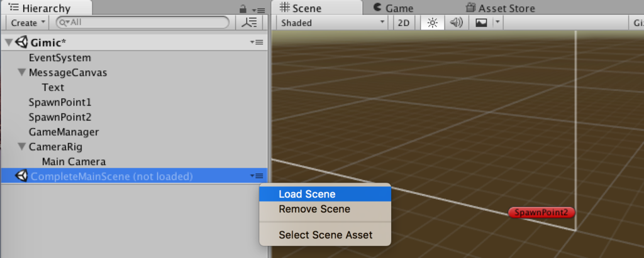This screenshot has width=644, height=258.
Task: Select SpawnPoint1 in the Hierarchy
Action: (60, 102)
